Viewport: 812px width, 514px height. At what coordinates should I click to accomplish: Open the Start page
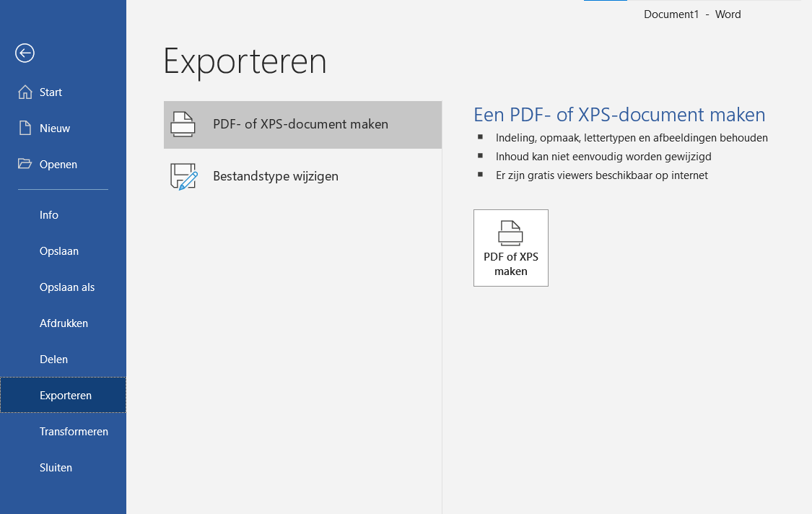64,92
